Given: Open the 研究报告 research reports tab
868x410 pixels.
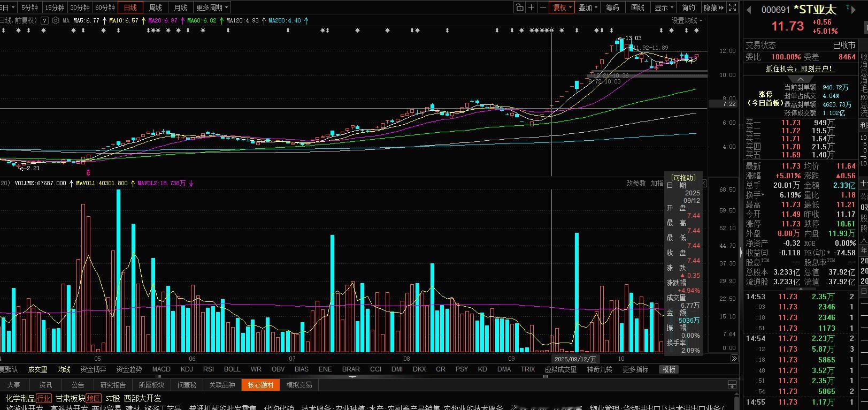Looking at the screenshot, I should [113, 385].
